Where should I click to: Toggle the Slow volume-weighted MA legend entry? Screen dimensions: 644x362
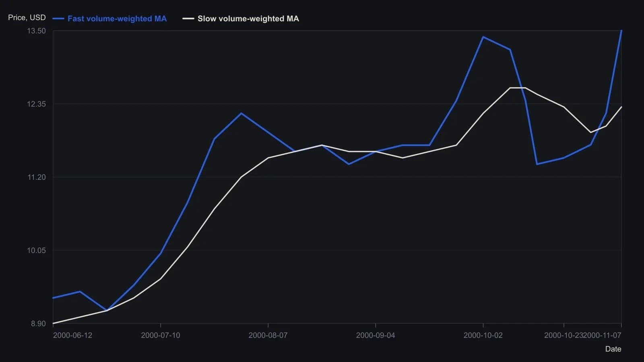pyautogui.click(x=241, y=19)
